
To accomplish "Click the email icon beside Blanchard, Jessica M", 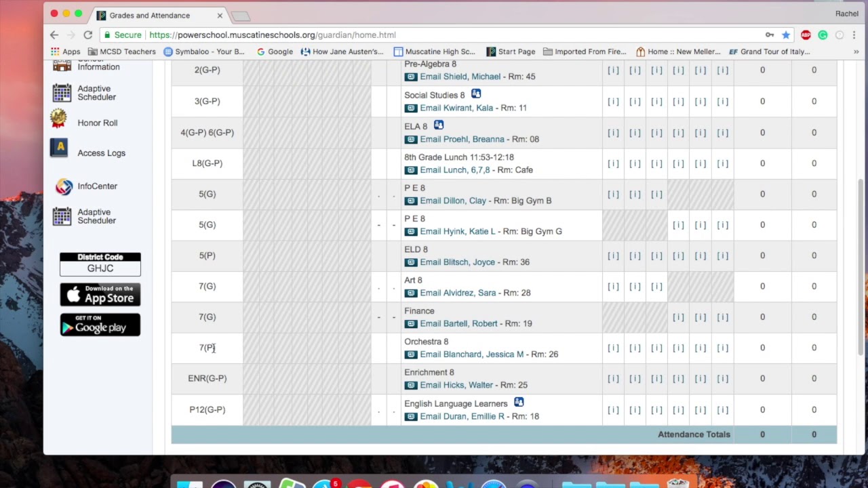I will (x=410, y=355).
